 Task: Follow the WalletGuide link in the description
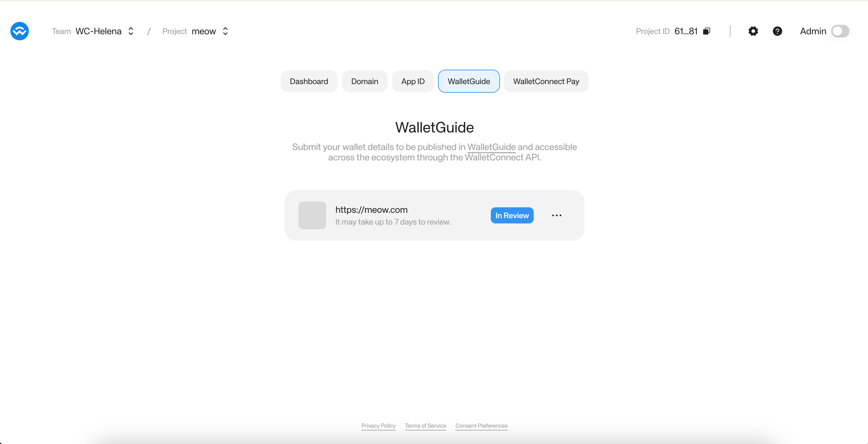click(x=491, y=147)
